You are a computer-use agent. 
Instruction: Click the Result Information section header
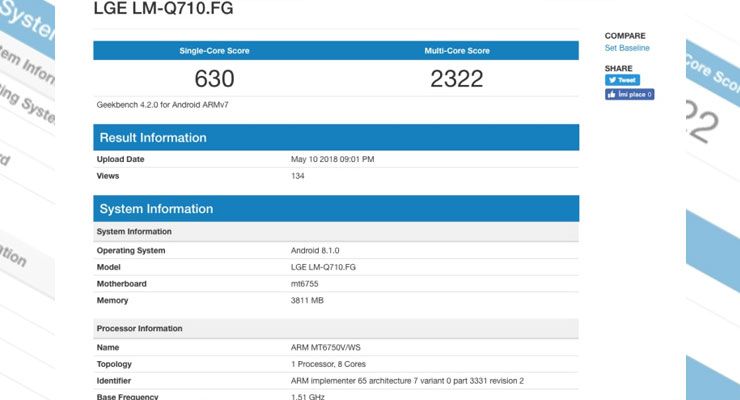click(x=336, y=137)
